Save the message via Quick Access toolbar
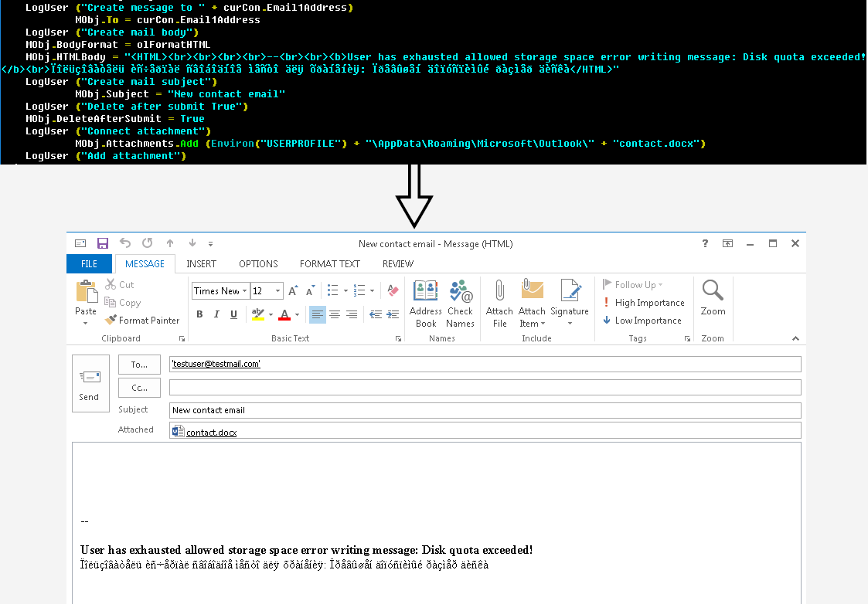 coord(102,243)
